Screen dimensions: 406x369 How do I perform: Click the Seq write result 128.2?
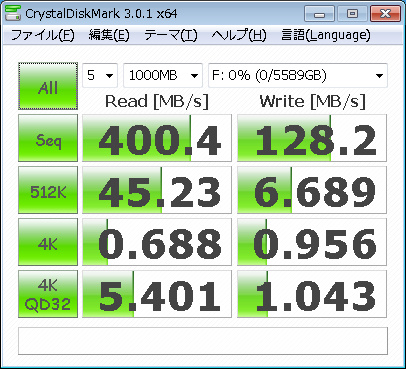point(312,138)
